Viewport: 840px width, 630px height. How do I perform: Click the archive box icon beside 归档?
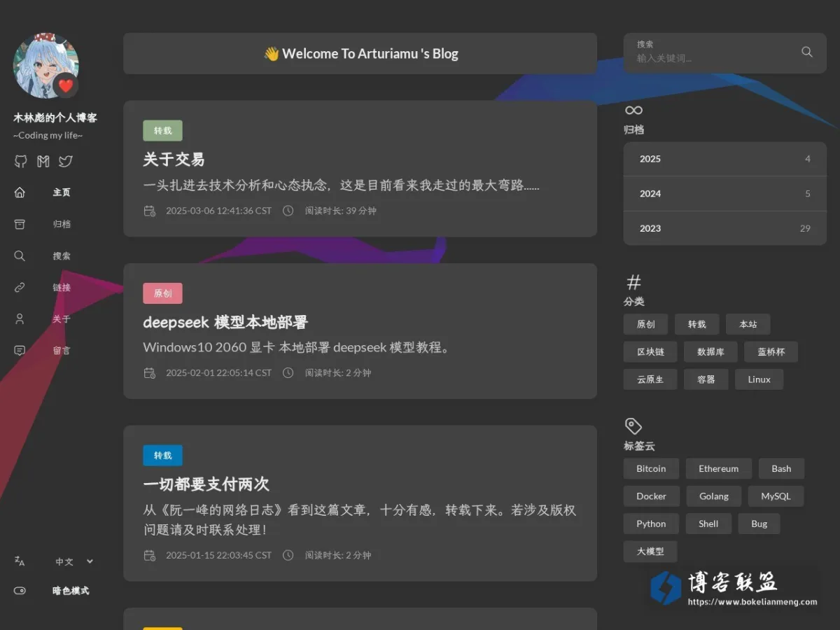tap(20, 224)
